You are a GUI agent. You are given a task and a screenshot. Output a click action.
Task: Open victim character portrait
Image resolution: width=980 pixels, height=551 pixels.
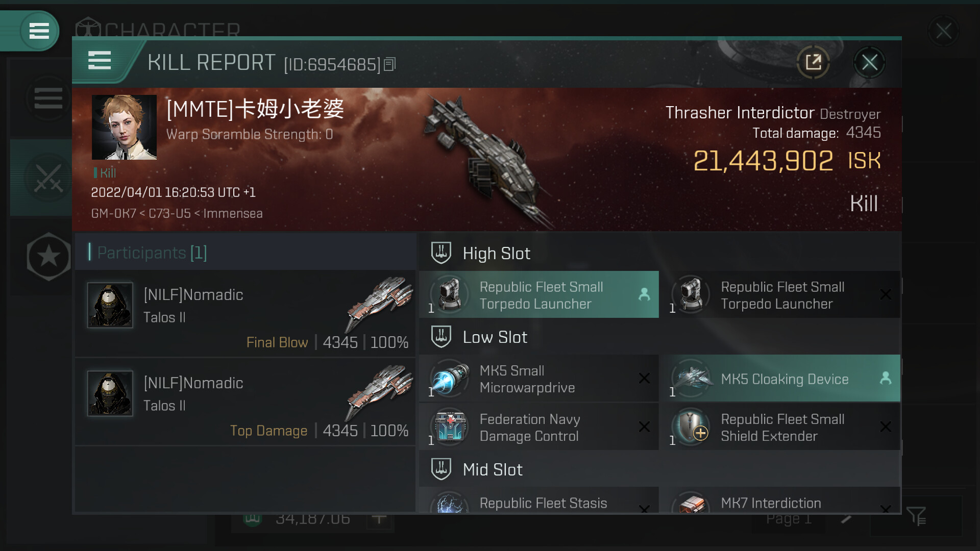124,127
